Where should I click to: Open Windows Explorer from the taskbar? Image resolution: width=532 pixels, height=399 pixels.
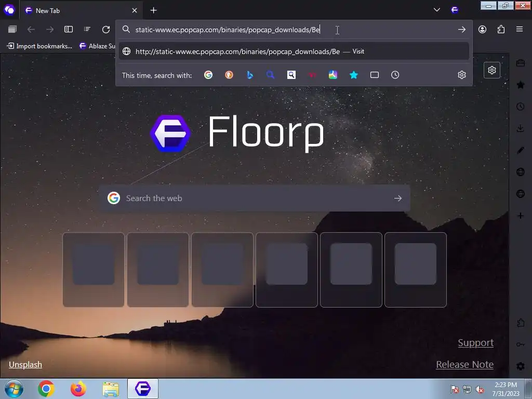tap(111, 389)
